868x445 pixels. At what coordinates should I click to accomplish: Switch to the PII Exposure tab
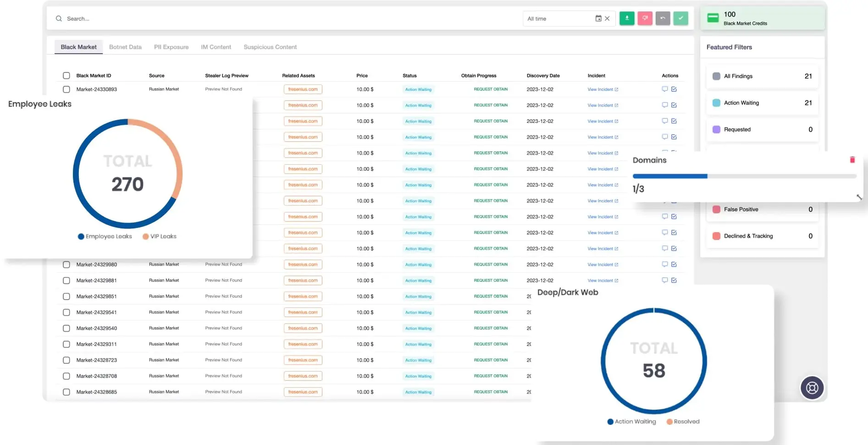[171, 47]
